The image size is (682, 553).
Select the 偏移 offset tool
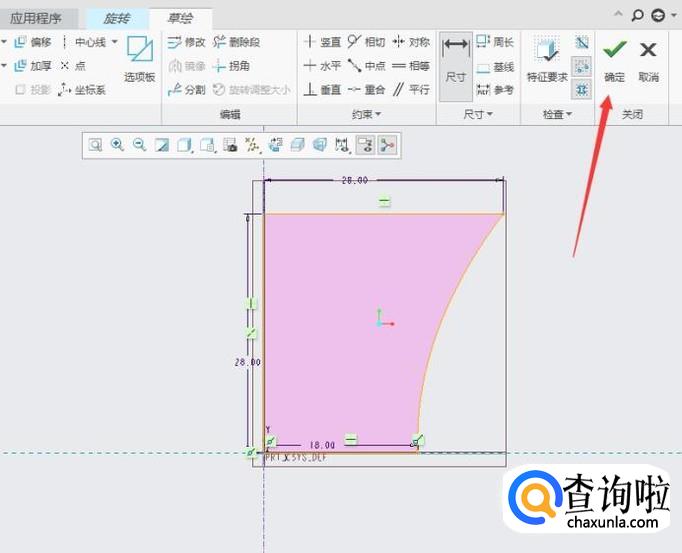pyautogui.click(x=33, y=42)
